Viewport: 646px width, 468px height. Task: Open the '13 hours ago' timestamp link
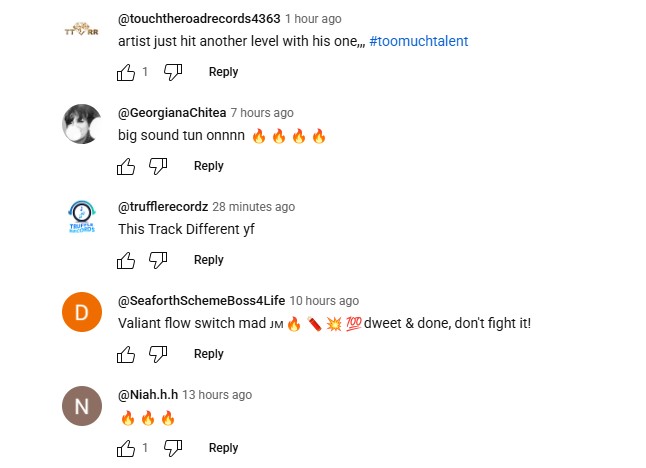217,395
